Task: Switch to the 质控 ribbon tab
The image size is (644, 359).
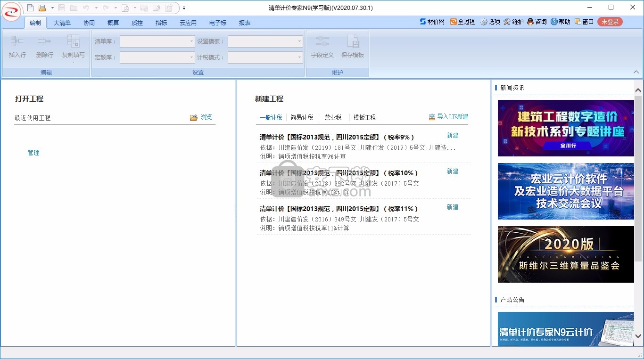Action: (137, 23)
